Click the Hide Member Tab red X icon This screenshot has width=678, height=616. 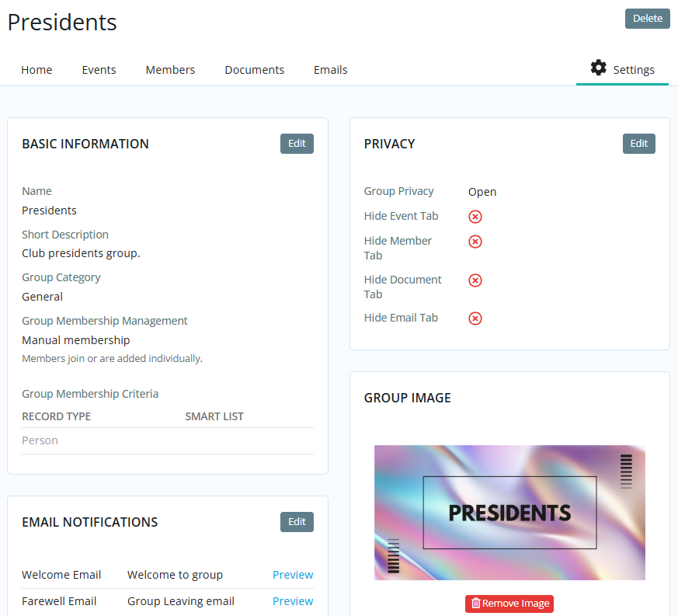[x=475, y=242]
